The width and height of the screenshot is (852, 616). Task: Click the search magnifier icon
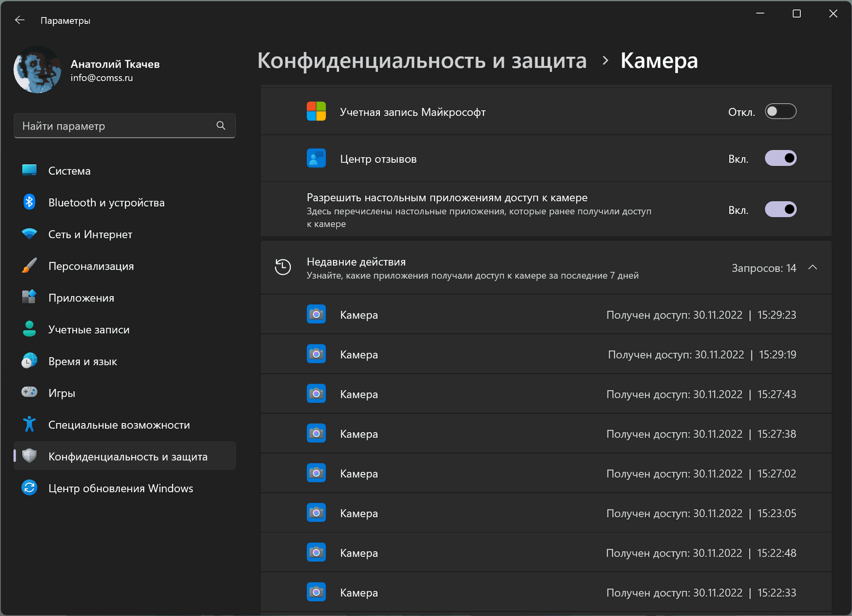pos(221,125)
